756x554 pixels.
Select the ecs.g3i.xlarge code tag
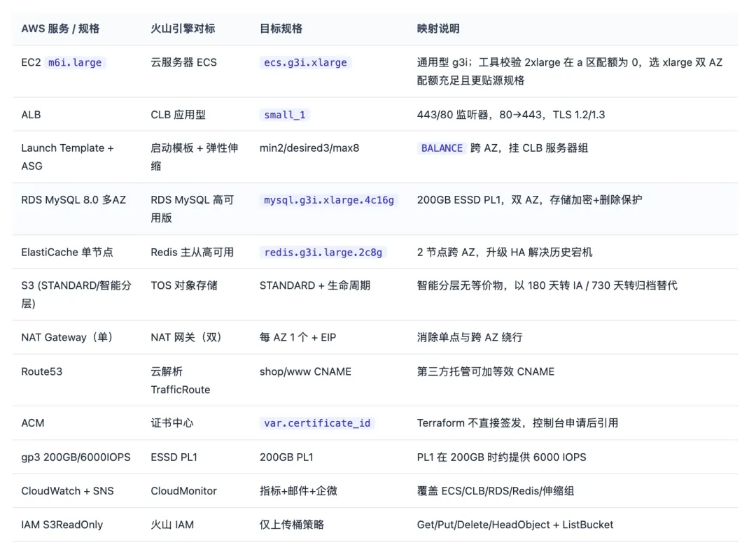tap(305, 63)
